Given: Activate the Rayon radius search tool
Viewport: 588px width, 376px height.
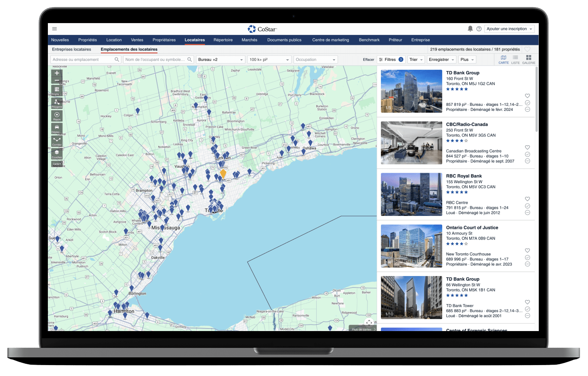Looking at the screenshot, I should click(57, 115).
